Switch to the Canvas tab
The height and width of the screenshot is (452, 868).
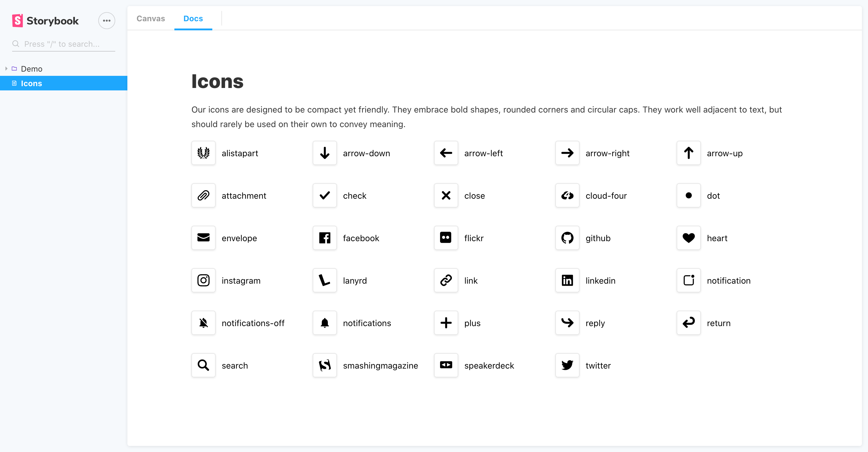pyautogui.click(x=151, y=19)
